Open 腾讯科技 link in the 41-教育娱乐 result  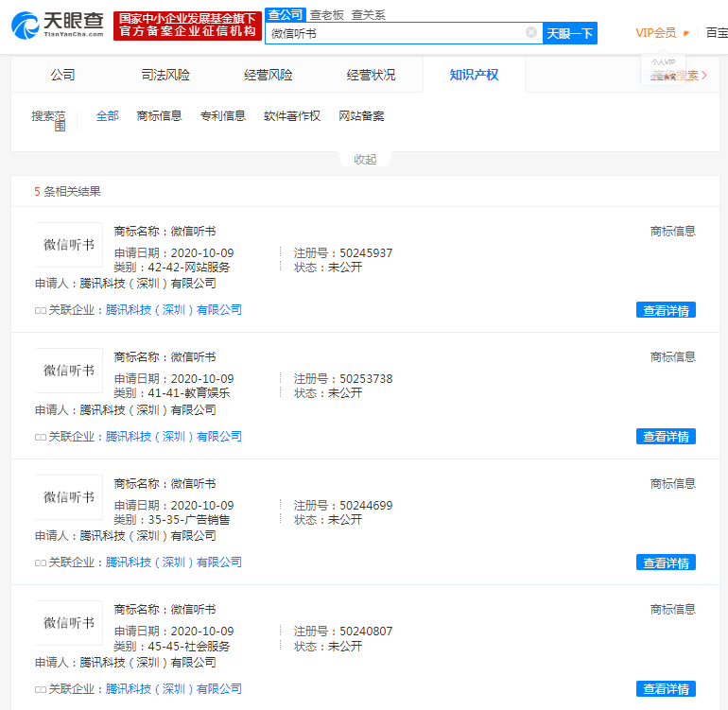174,437
